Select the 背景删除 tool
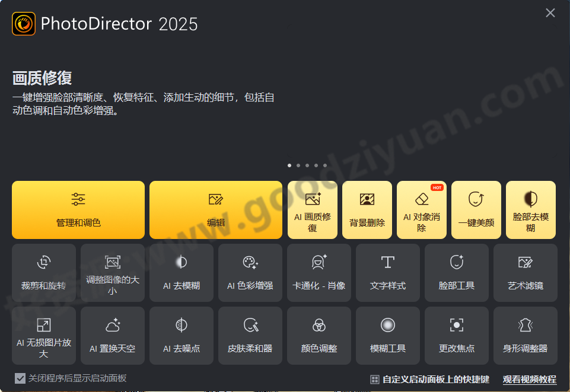Viewport: 570px width, 392px height. click(367, 210)
